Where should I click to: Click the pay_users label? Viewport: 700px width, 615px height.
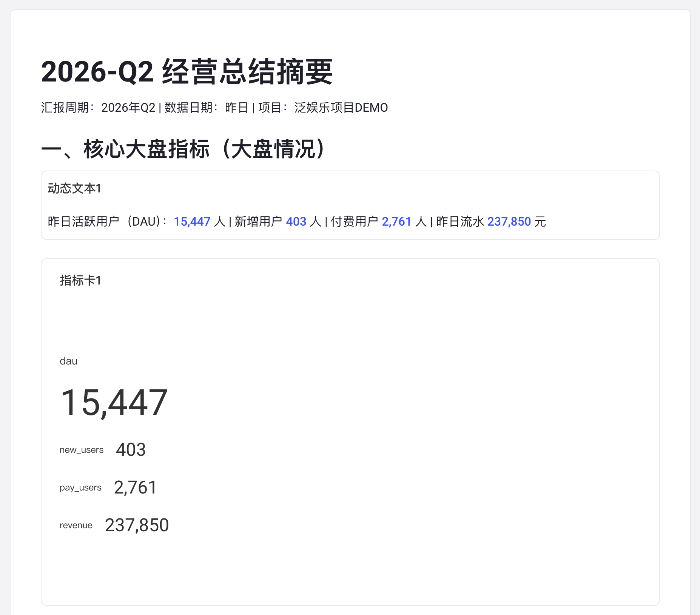80,487
